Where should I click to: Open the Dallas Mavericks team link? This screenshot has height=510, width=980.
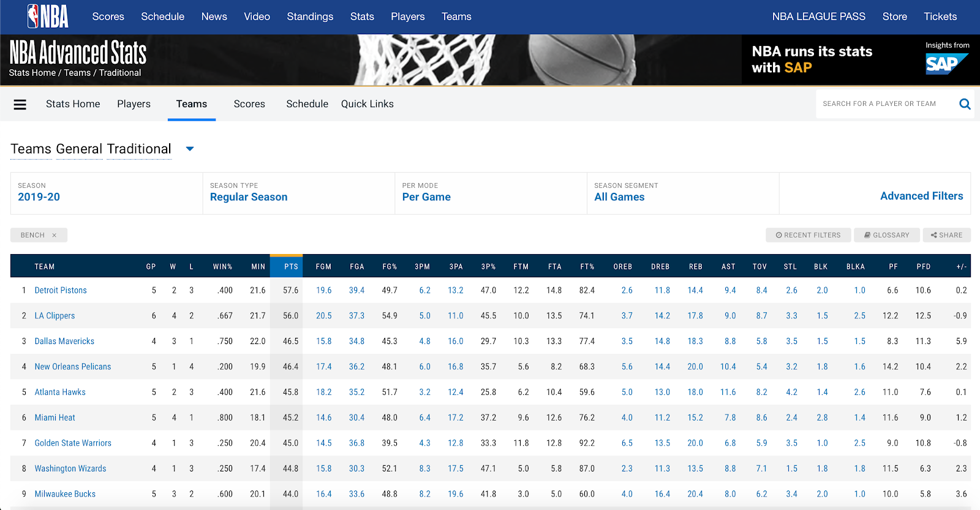click(x=64, y=342)
